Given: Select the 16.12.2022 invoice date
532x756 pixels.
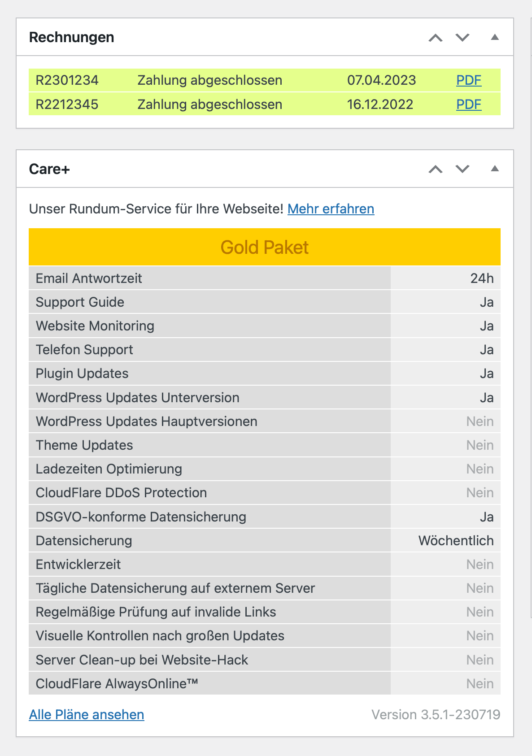Looking at the screenshot, I should click(x=379, y=104).
